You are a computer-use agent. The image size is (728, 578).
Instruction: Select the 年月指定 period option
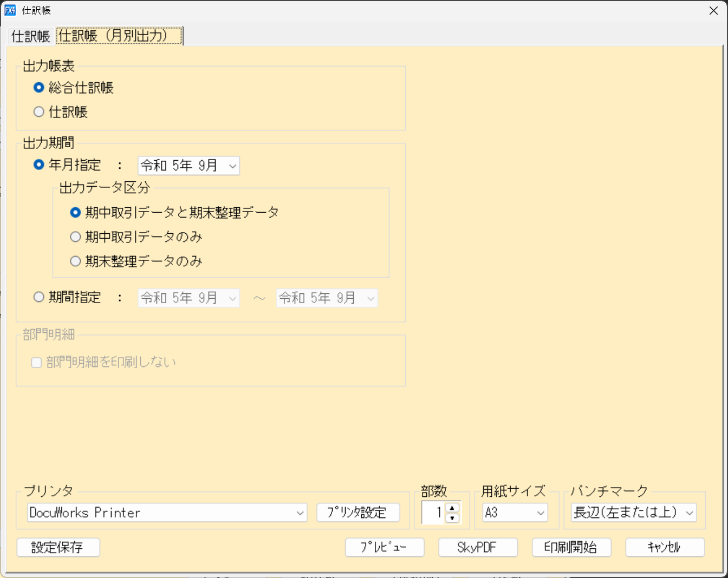coord(38,165)
